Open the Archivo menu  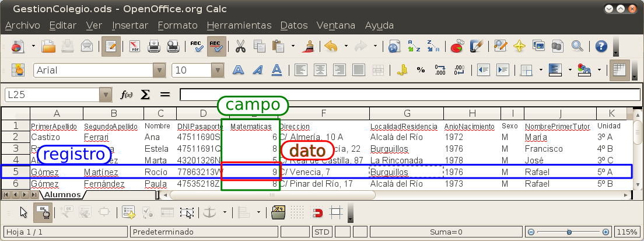pos(23,26)
